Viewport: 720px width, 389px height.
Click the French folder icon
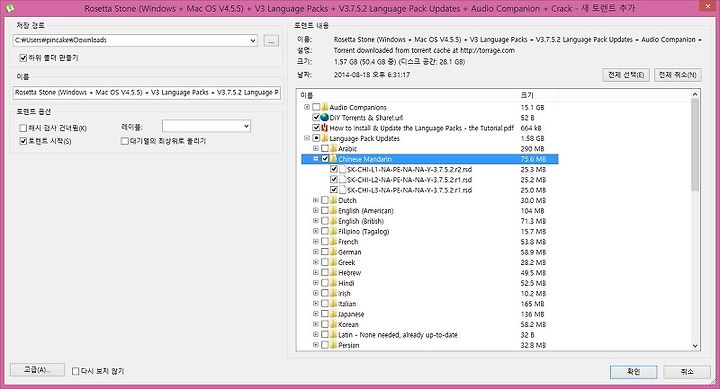333,242
